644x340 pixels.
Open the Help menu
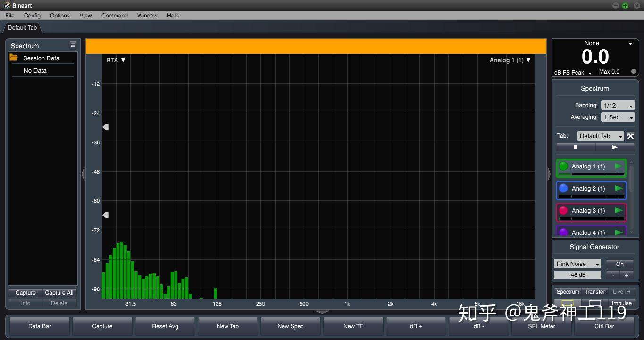(x=173, y=16)
